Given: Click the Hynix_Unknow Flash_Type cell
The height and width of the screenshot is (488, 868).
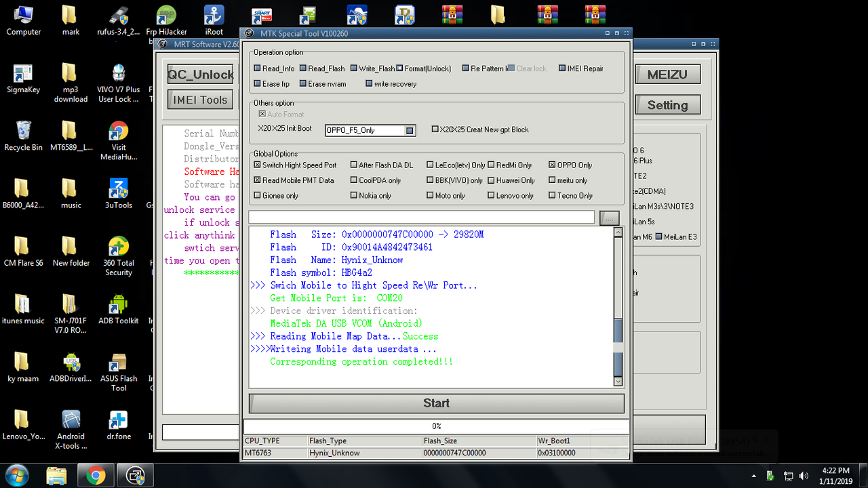Looking at the screenshot, I should (363, 453).
